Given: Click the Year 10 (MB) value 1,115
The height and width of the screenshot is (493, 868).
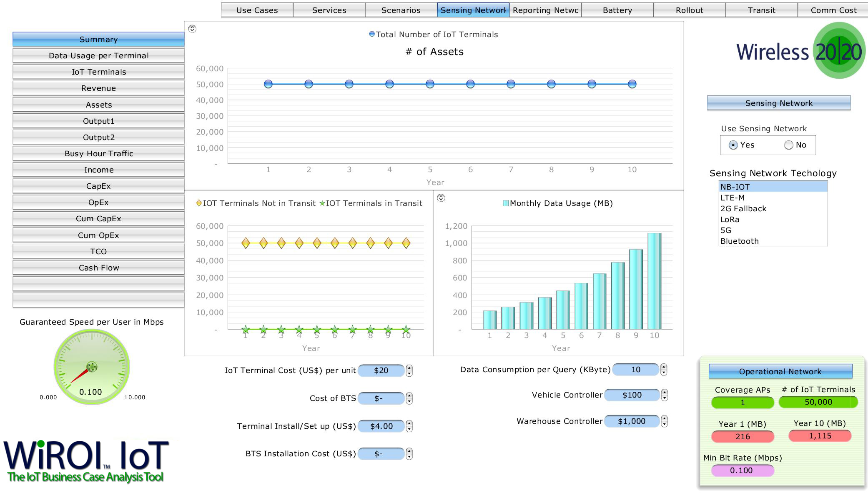Looking at the screenshot, I should point(820,436).
